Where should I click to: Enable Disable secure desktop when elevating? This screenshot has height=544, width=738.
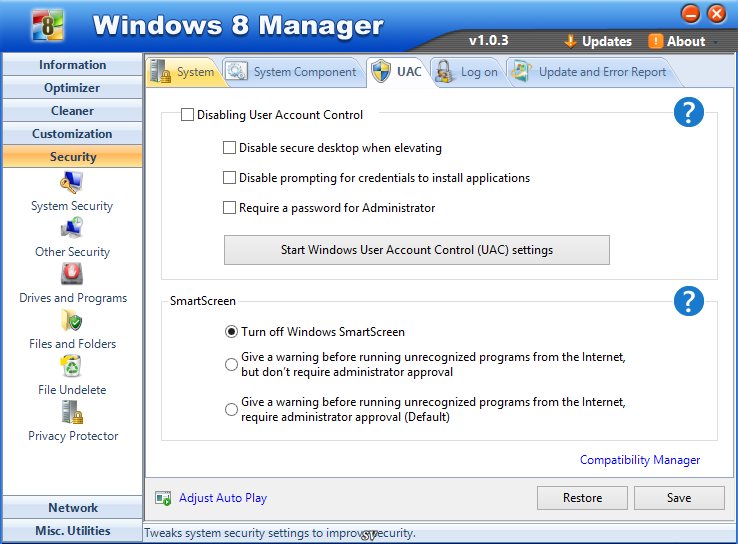(x=229, y=148)
